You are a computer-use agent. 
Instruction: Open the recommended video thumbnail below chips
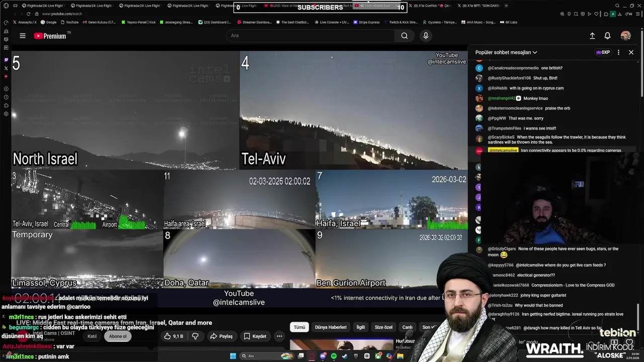pos(342,344)
